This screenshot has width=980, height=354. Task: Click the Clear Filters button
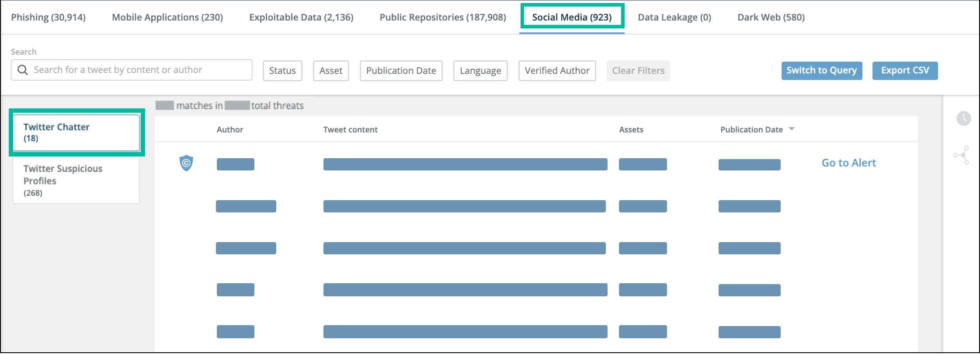click(638, 71)
